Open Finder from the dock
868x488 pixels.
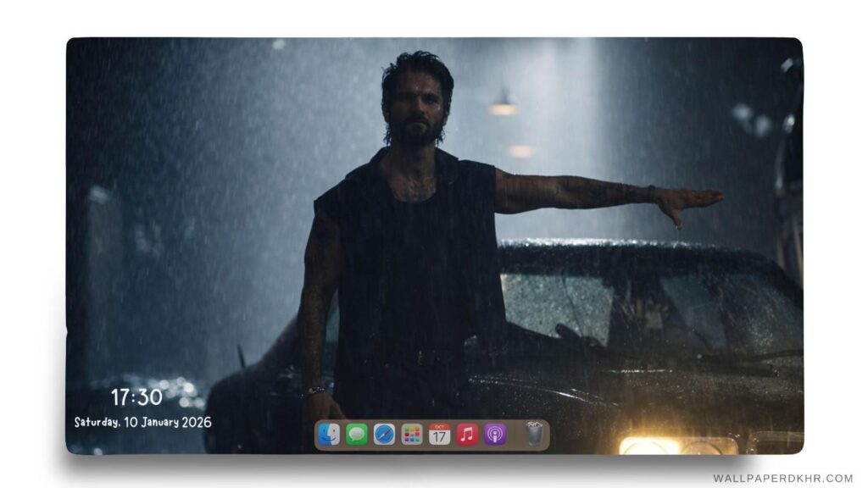329,435
